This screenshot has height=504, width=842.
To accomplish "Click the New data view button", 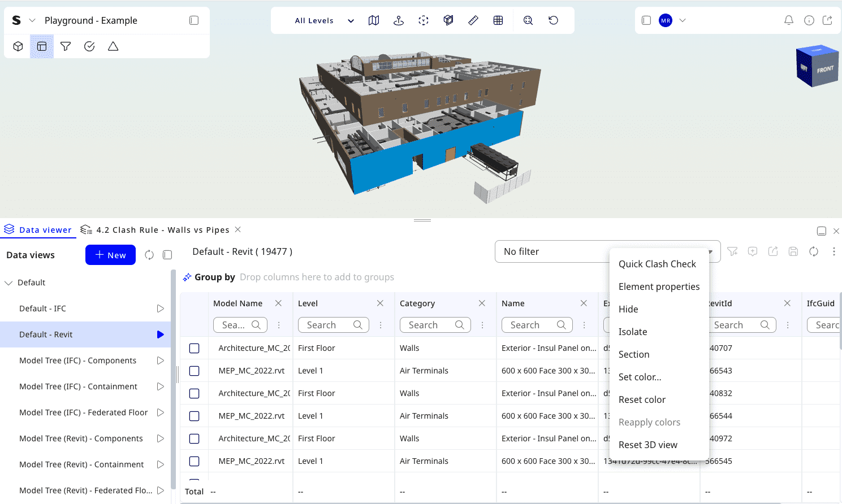I will tap(110, 255).
